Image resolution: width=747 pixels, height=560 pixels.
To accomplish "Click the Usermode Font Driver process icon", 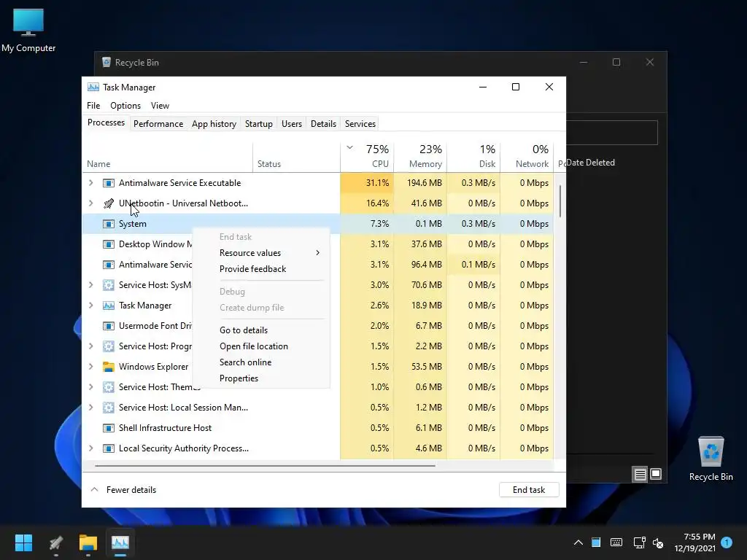I will click(x=109, y=326).
